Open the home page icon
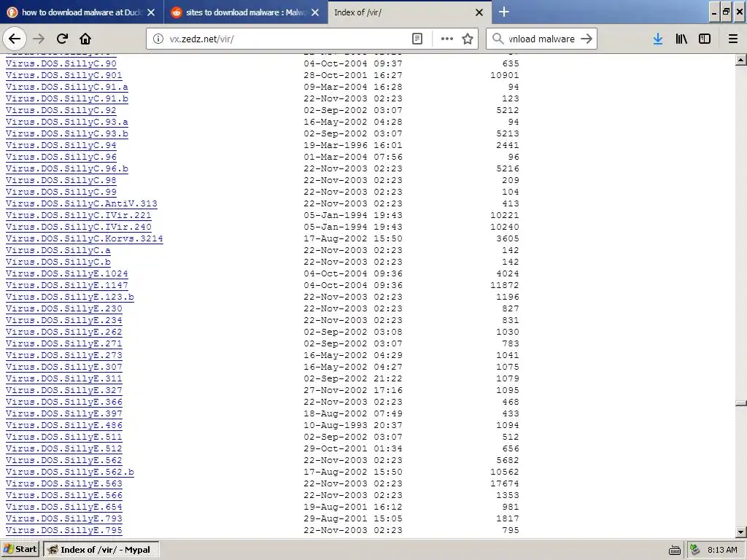 [85, 39]
